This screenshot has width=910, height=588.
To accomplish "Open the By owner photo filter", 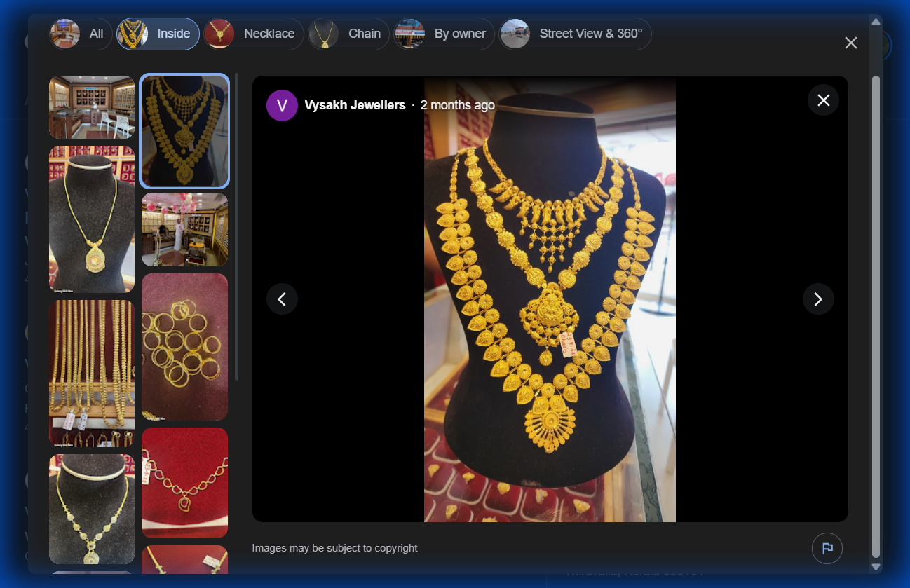I will pos(444,33).
